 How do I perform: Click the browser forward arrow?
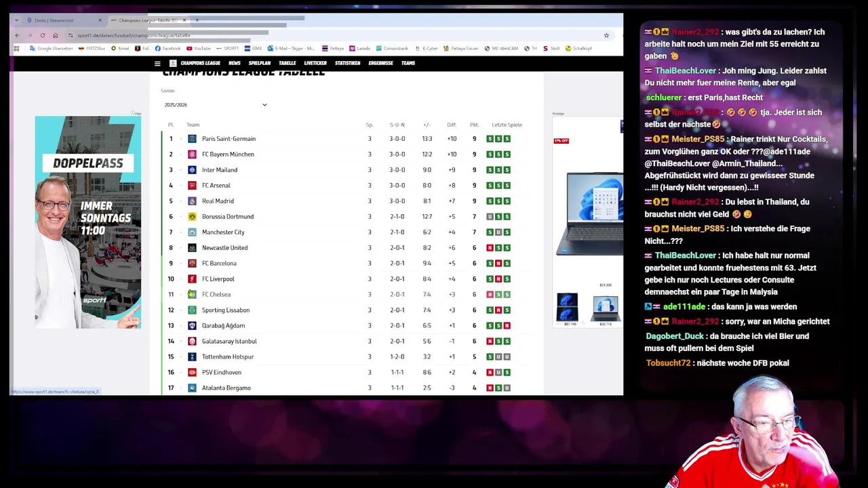pyautogui.click(x=30, y=35)
